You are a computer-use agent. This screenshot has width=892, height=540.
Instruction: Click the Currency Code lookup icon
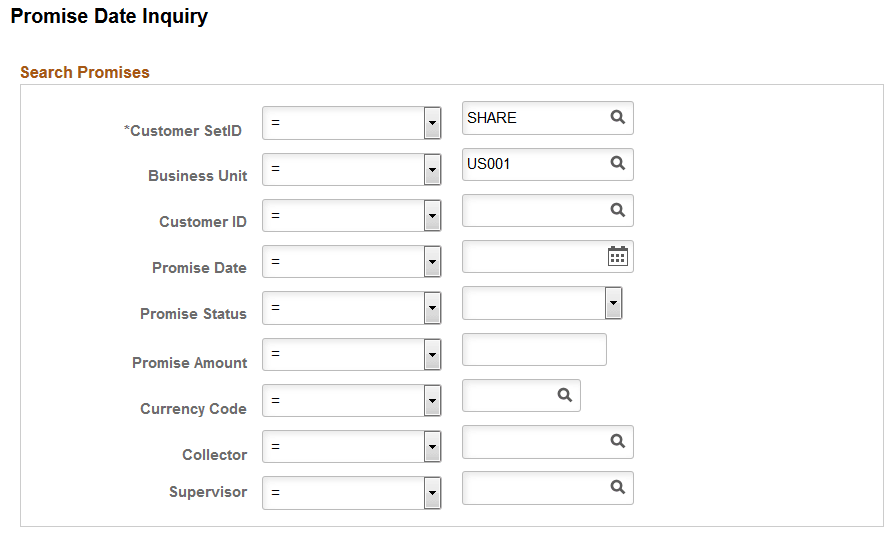click(565, 396)
